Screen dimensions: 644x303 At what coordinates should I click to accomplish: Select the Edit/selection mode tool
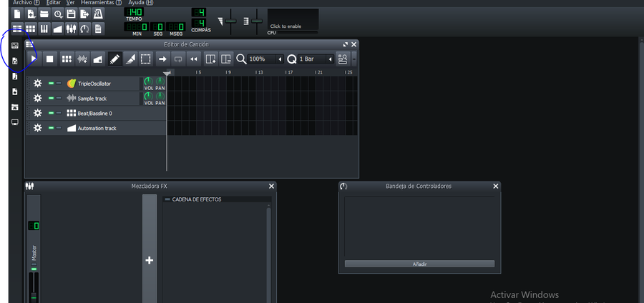click(145, 59)
